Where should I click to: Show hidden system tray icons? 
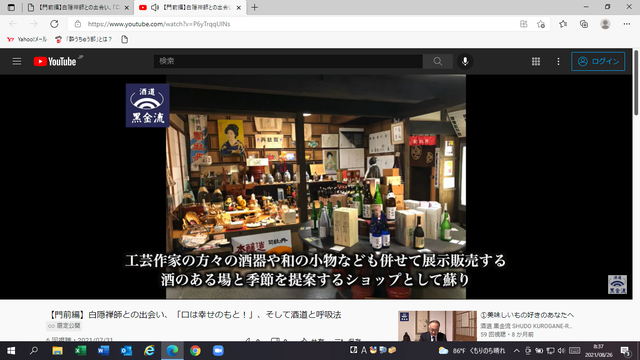click(x=517, y=351)
